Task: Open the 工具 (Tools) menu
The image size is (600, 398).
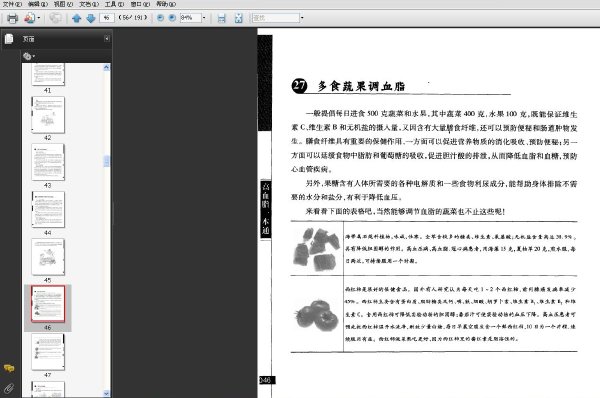Action: pyautogui.click(x=114, y=4)
